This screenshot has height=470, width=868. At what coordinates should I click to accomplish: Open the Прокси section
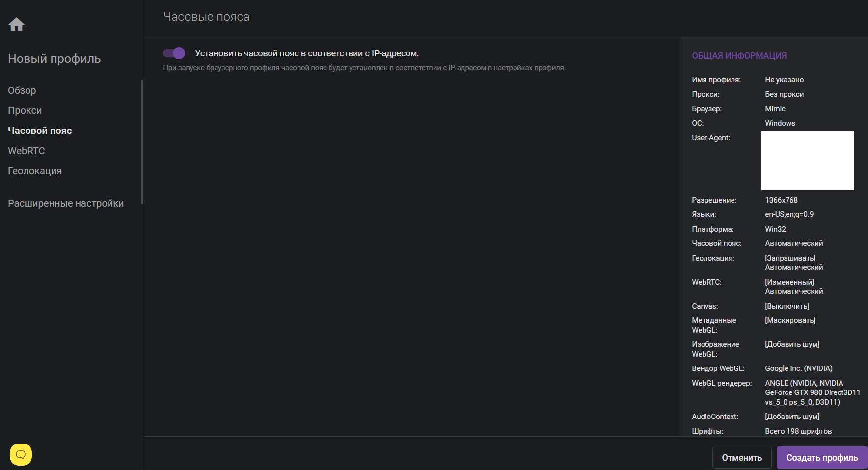(x=25, y=110)
